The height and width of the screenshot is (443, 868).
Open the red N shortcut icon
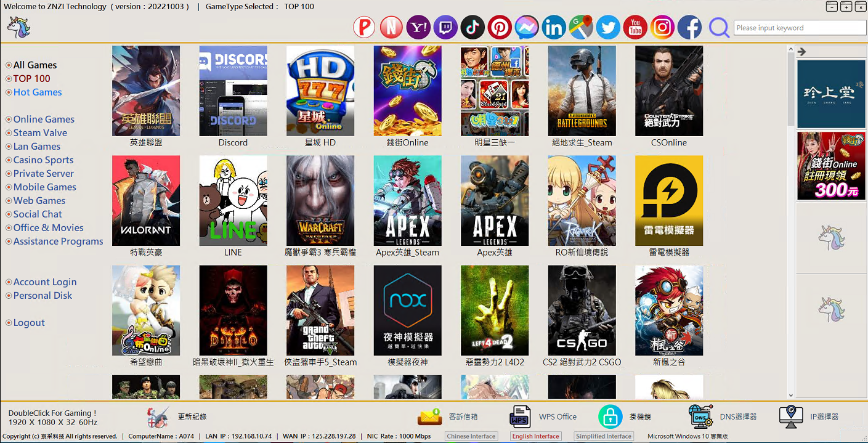point(391,28)
